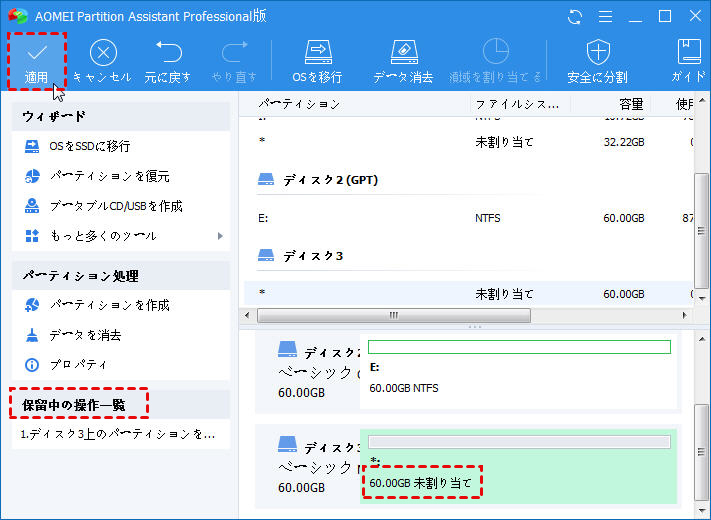Click the panel splitter dots handle

[x=474, y=326]
